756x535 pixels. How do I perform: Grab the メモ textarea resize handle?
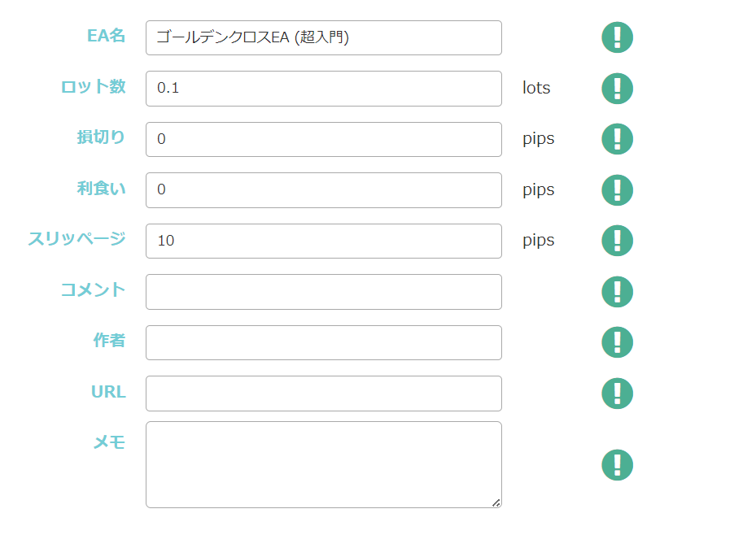click(496, 502)
